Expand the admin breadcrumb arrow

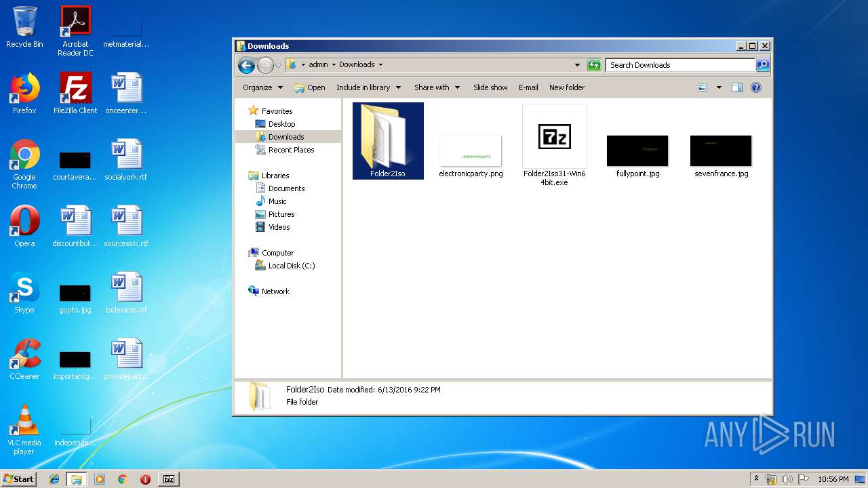(x=334, y=65)
